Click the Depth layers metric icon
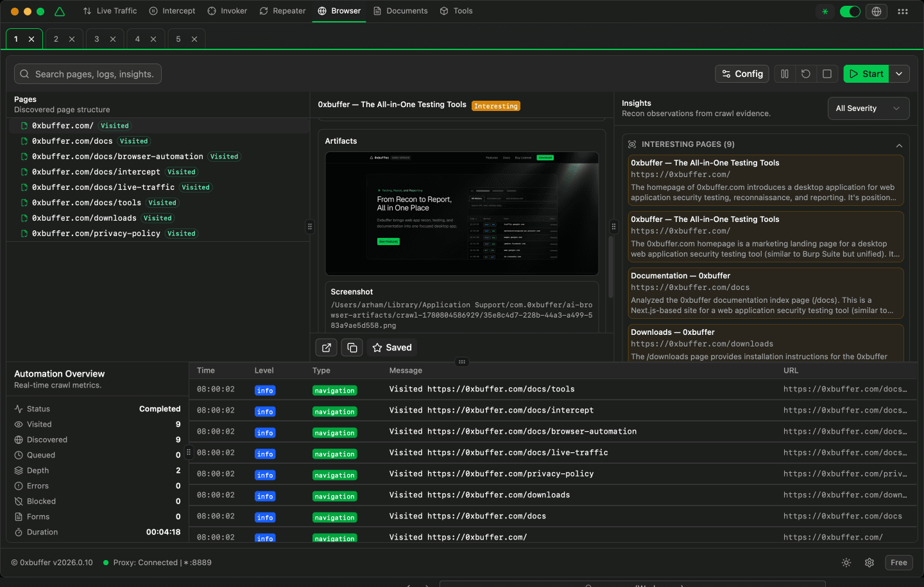Screen dimensions: 924x587 coord(19,471)
